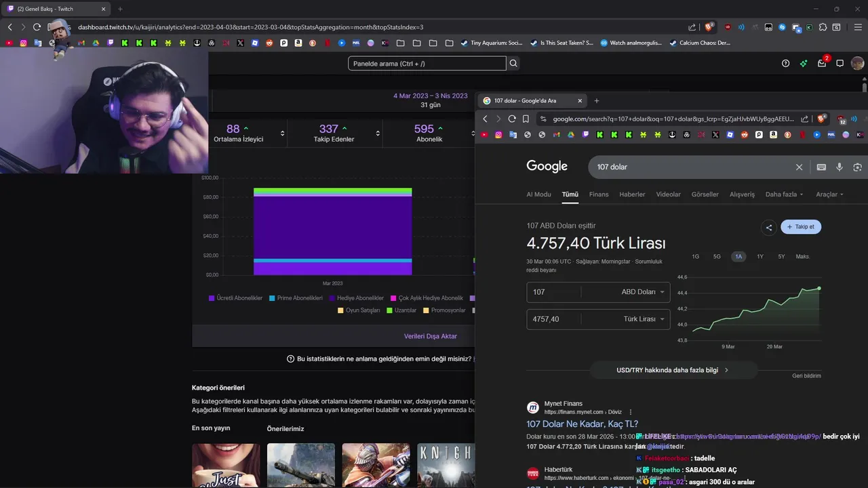Clear the Google search box with X

(x=799, y=167)
